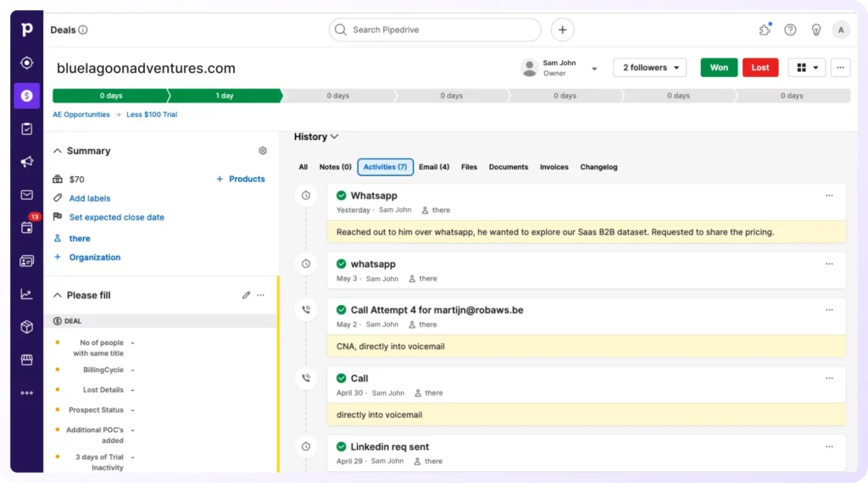Open the account avatar A
Screen dimensions: 868x483
[x=841, y=30]
